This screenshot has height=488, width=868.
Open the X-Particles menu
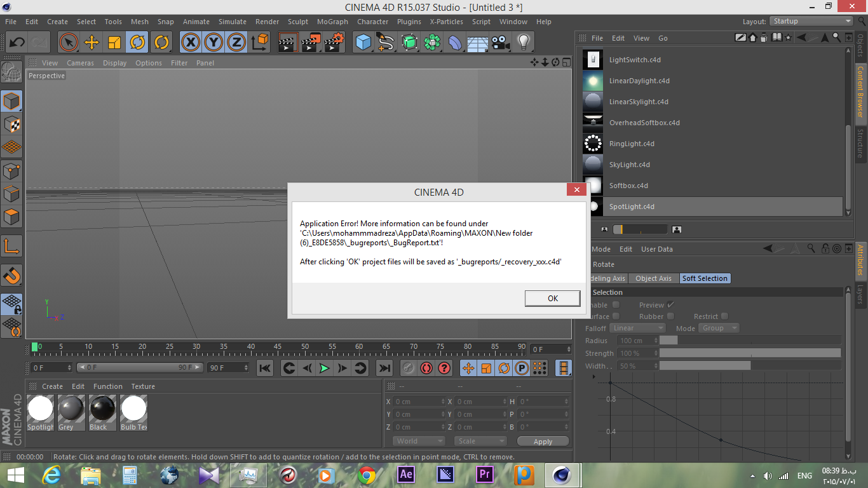[x=446, y=22]
